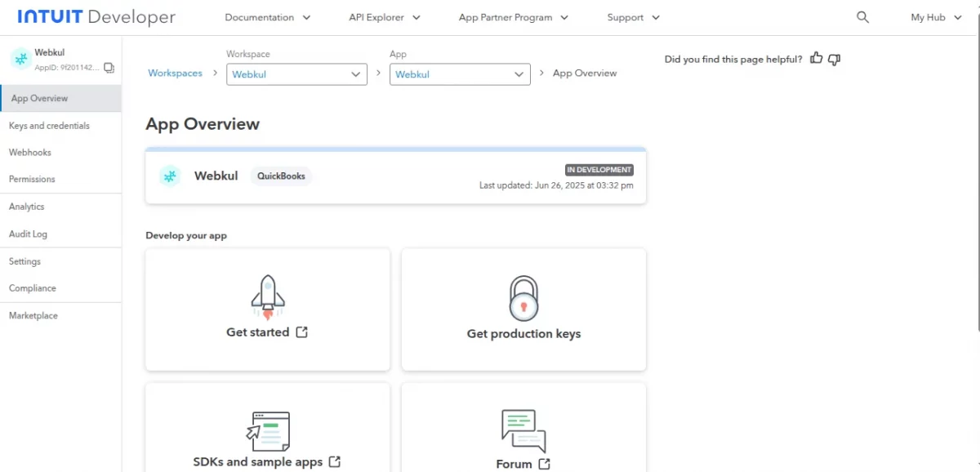Click the QuickBooks tag on app card

(281, 176)
